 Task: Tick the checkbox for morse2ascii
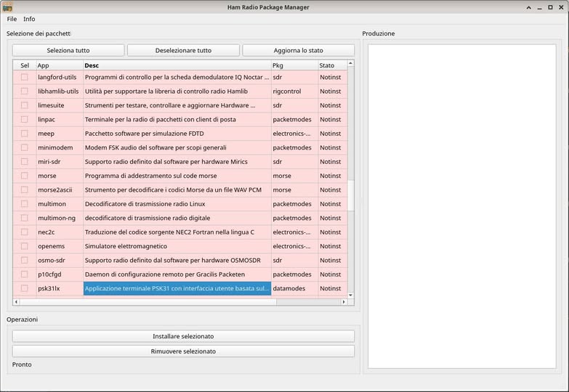(x=24, y=189)
